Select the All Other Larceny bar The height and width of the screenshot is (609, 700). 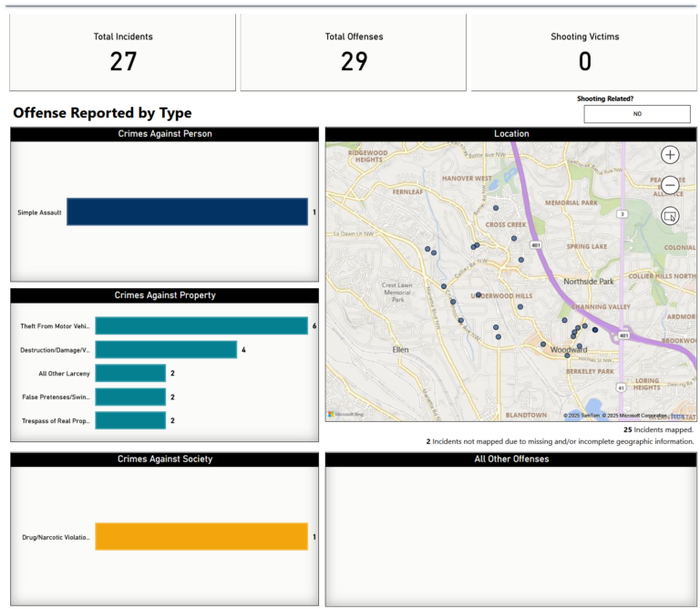pyautogui.click(x=130, y=373)
